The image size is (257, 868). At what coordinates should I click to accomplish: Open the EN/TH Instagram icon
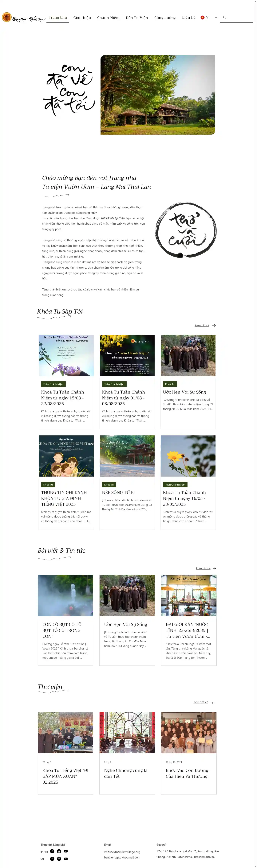(59, 851)
